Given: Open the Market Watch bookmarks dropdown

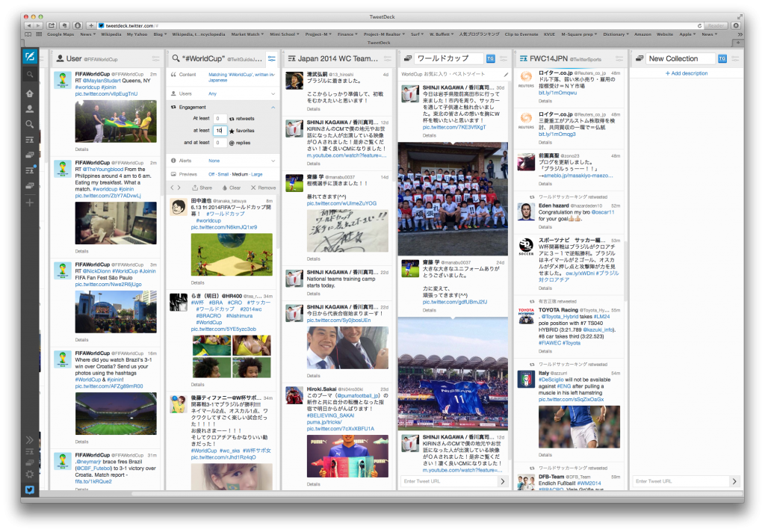Looking at the screenshot, I should point(247,34).
